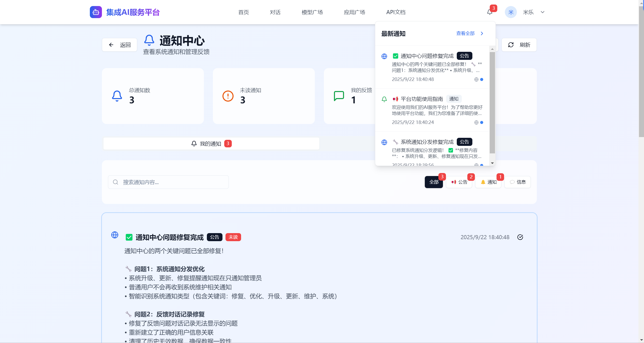This screenshot has width=644, height=343.
Task: Click the popup scrollbar thumb
Action: coord(492,103)
